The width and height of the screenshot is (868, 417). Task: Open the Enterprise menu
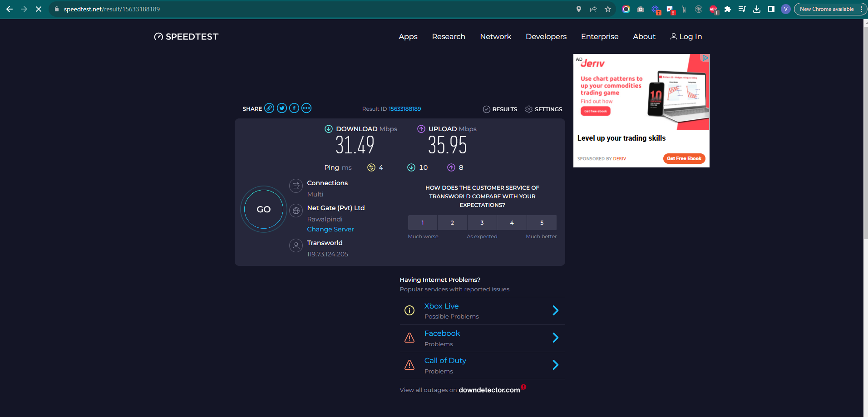[600, 37]
